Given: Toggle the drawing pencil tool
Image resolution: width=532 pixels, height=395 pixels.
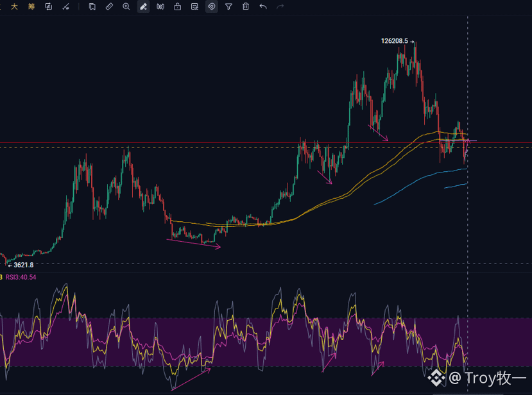Looking at the screenshot, I should [143, 6].
